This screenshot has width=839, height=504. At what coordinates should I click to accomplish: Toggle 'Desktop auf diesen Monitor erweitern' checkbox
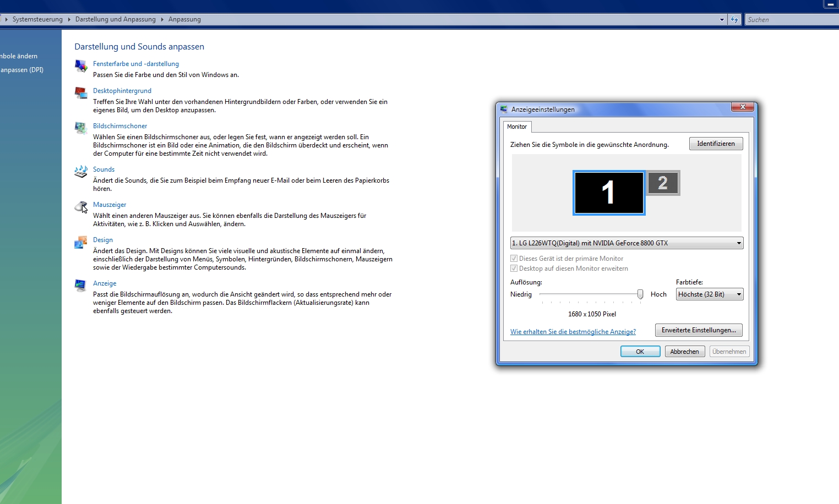coord(514,269)
